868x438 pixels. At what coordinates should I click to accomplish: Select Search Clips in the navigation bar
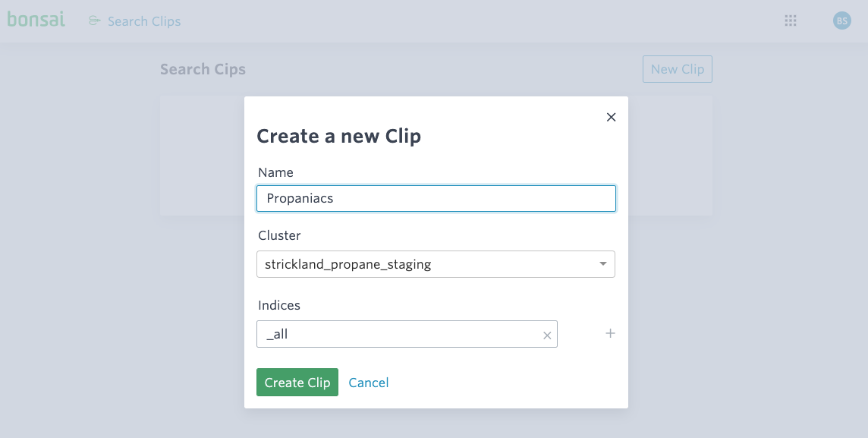(143, 20)
